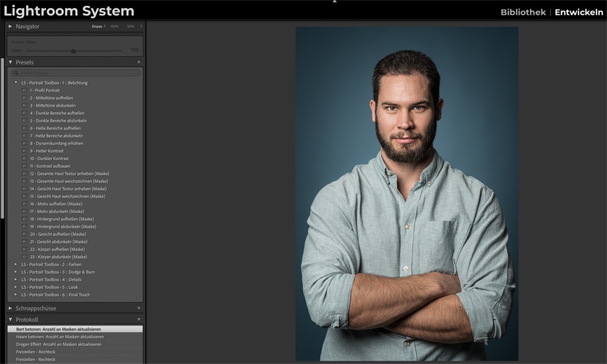
Task: Click preset icon beside '23 - Körper abdunkeln (Maske)'
Action: (x=25, y=257)
